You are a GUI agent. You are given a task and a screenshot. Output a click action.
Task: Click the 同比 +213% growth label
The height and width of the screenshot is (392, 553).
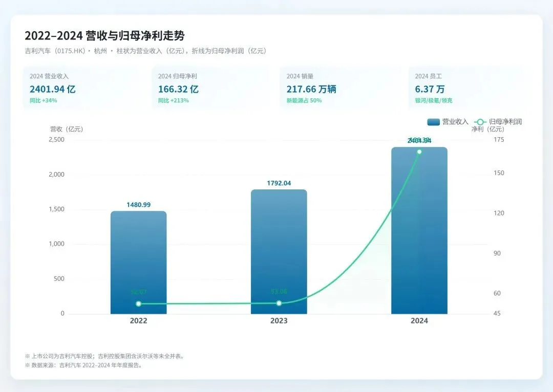point(174,100)
